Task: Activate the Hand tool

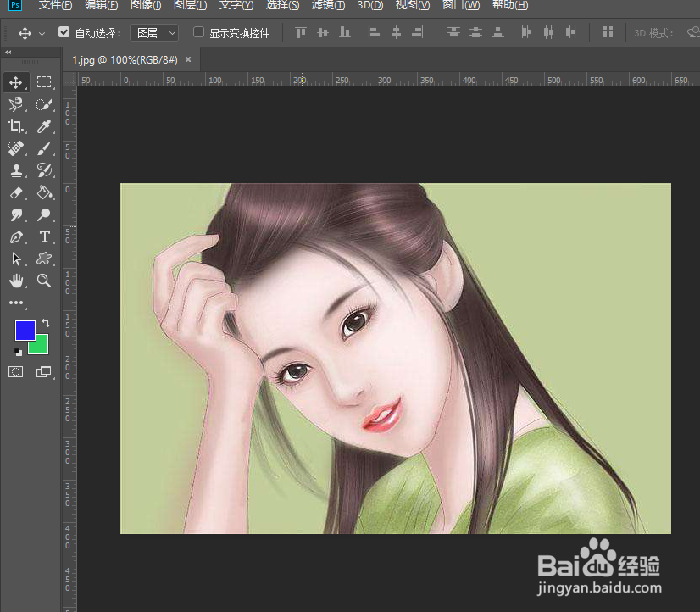Action: (x=16, y=281)
